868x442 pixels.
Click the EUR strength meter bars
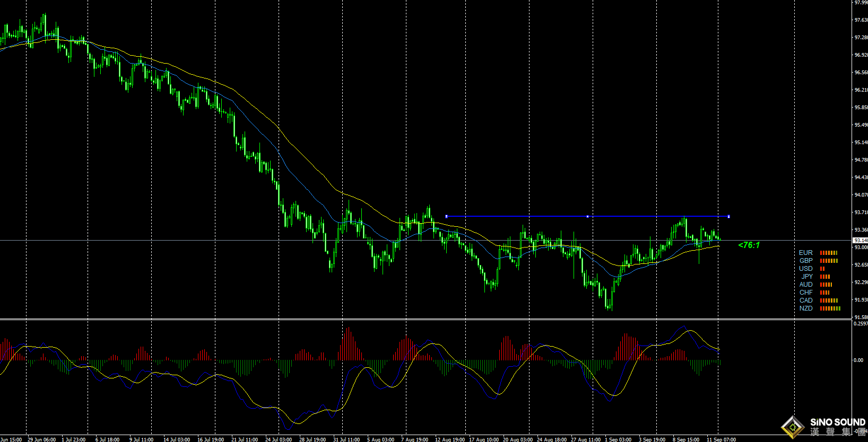pos(828,253)
